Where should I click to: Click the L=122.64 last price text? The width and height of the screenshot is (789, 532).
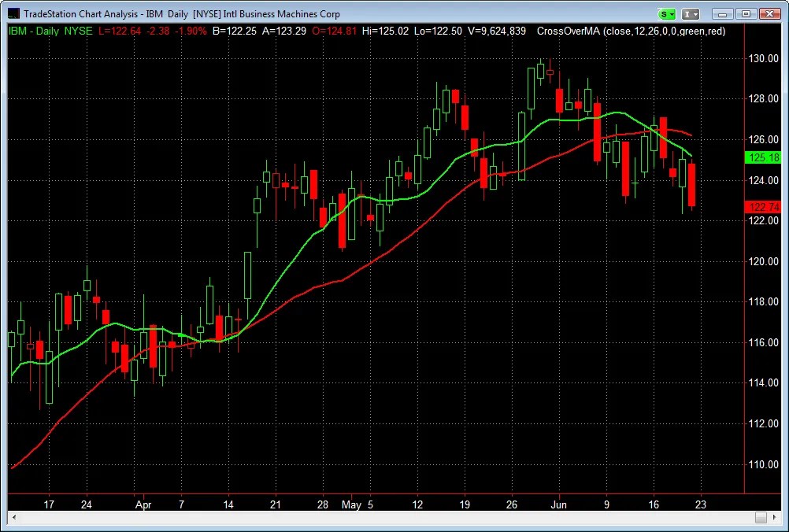pos(119,31)
